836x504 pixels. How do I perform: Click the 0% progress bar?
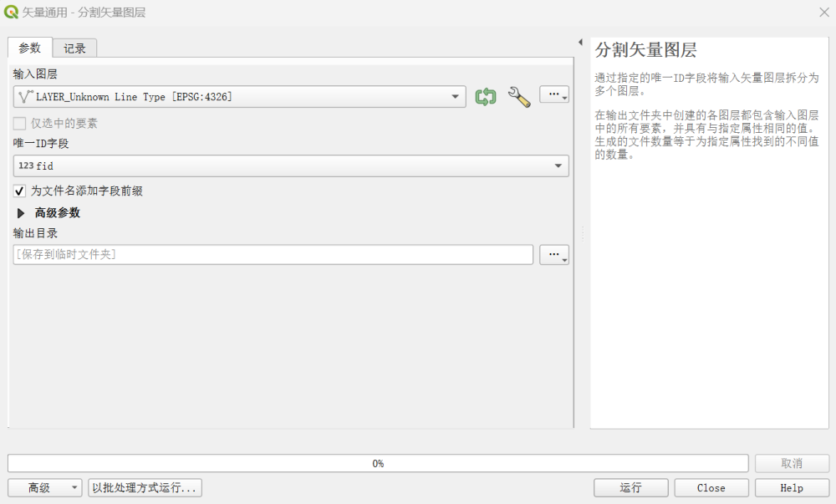(378, 463)
